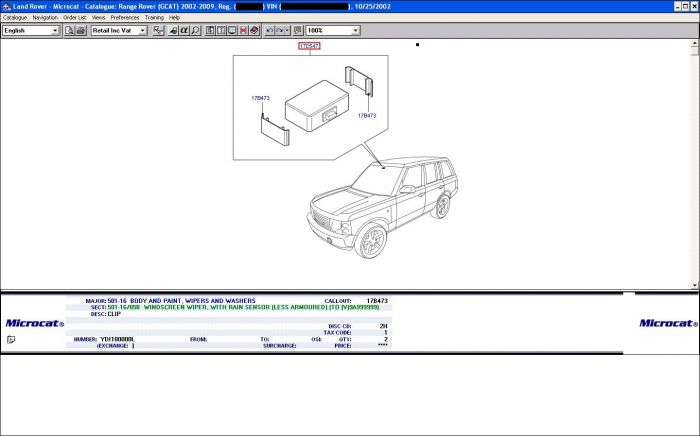Click the monitor screen toolbar icon
The height and width of the screenshot is (436, 700).
click(232, 30)
